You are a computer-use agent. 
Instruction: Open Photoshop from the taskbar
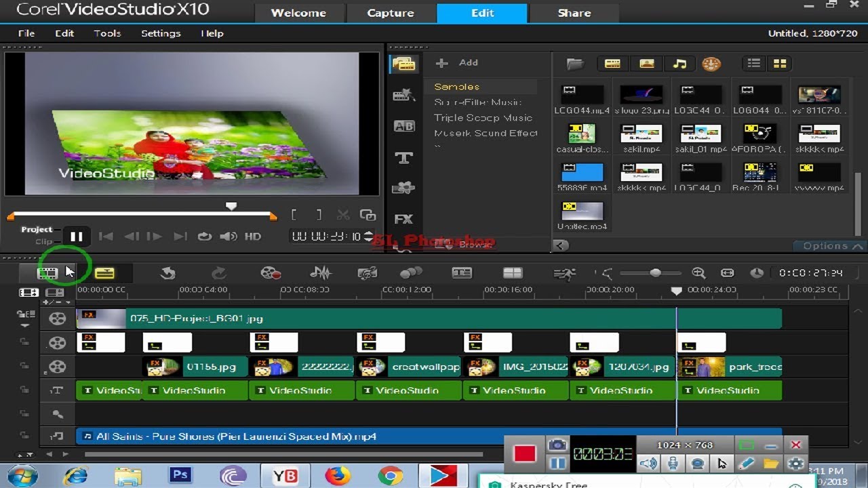click(180, 476)
